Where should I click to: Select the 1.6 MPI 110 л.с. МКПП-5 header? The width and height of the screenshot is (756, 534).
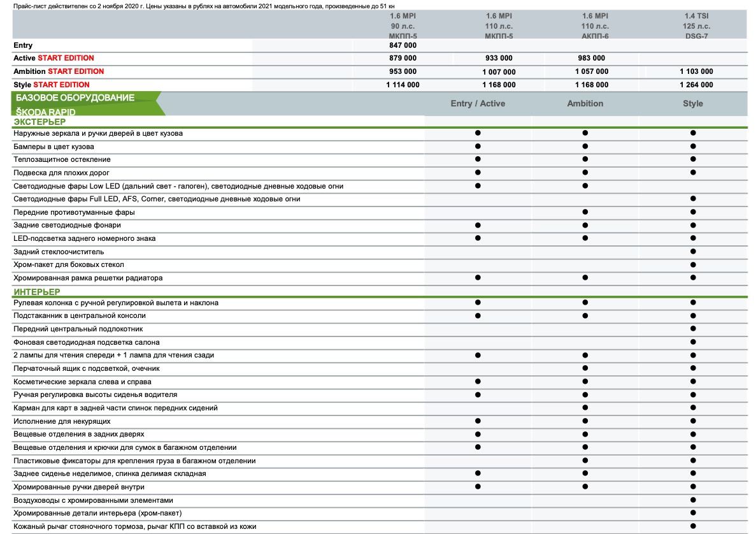499,26
